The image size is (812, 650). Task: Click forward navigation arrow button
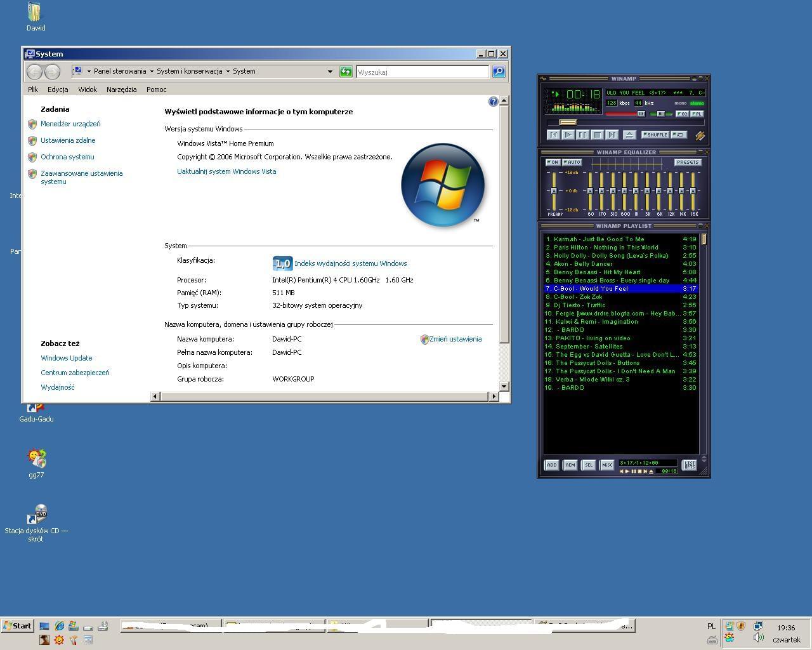(52, 72)
